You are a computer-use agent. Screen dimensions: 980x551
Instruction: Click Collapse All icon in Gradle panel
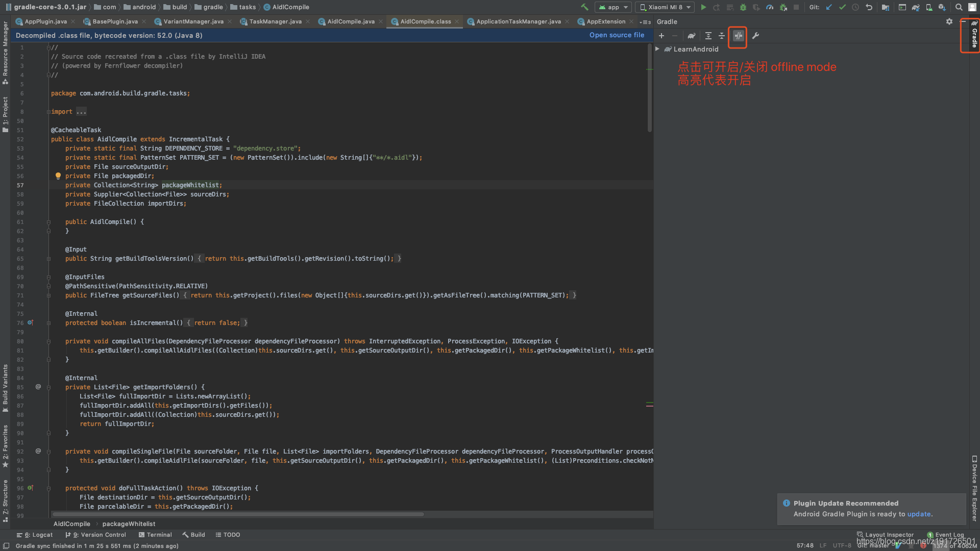(721, 36)
